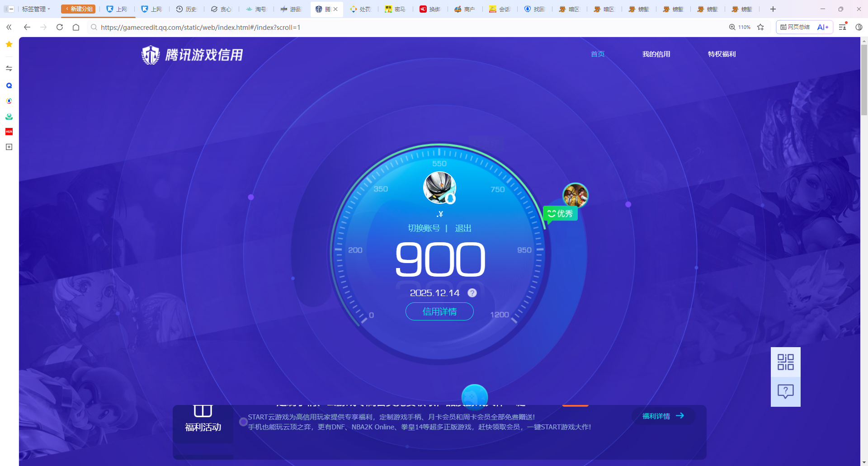Viewport: 868px width, 466px height.
Task: Open the 标签管理 dropdown
Action: [x=35, y=9]
